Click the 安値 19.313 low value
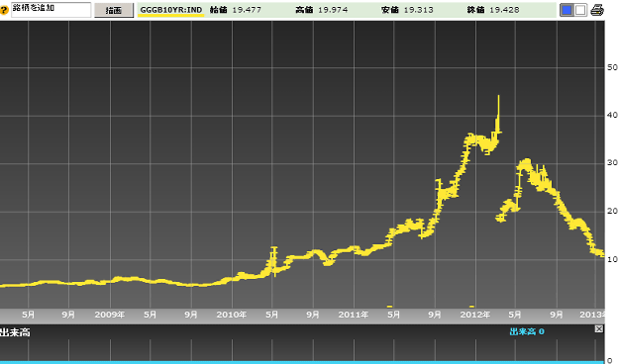Viewport: 618px width, 364px height. [x=407, y=10]
